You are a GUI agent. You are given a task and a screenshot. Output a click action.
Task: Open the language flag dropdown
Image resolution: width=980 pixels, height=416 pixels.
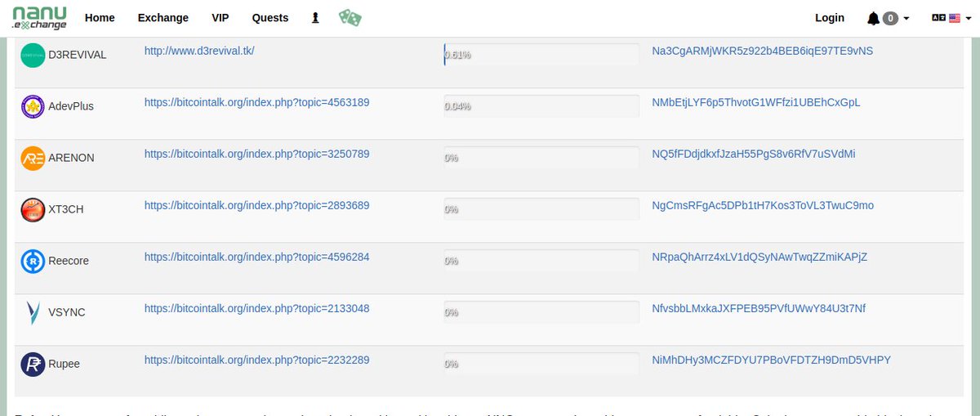click(x=950, y=18)
